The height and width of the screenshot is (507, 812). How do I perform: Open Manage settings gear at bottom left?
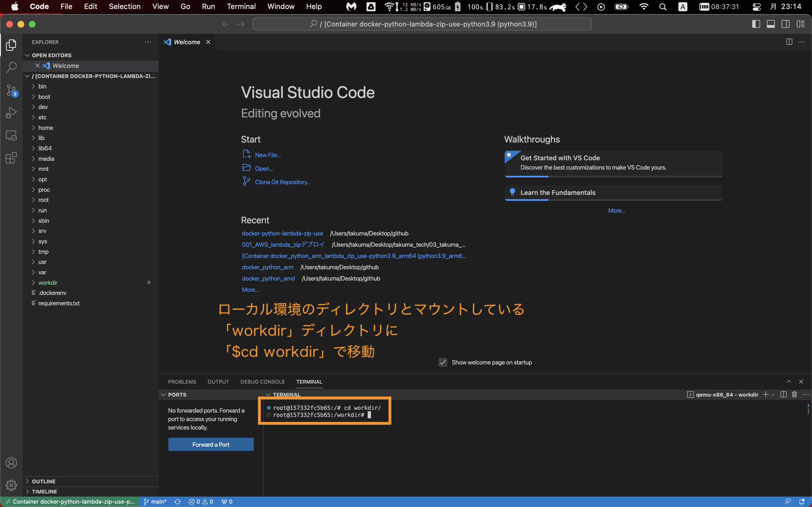pos(11,485)
